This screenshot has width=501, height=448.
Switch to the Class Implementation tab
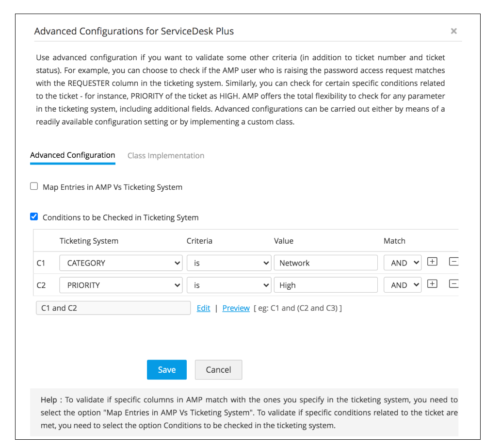point(166,156)
